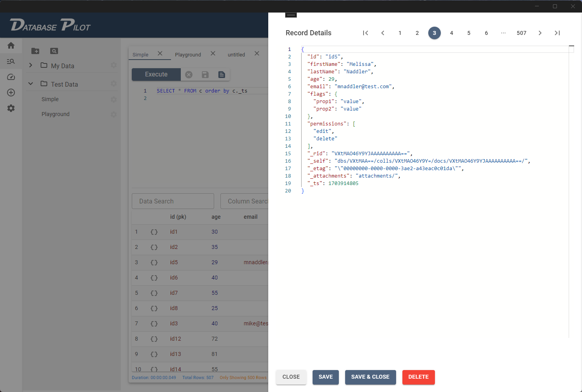Click the SQL query editor line 1
The height and width of the screenshot is (392, 582).
pyautogui.click(x=212, y=91)
